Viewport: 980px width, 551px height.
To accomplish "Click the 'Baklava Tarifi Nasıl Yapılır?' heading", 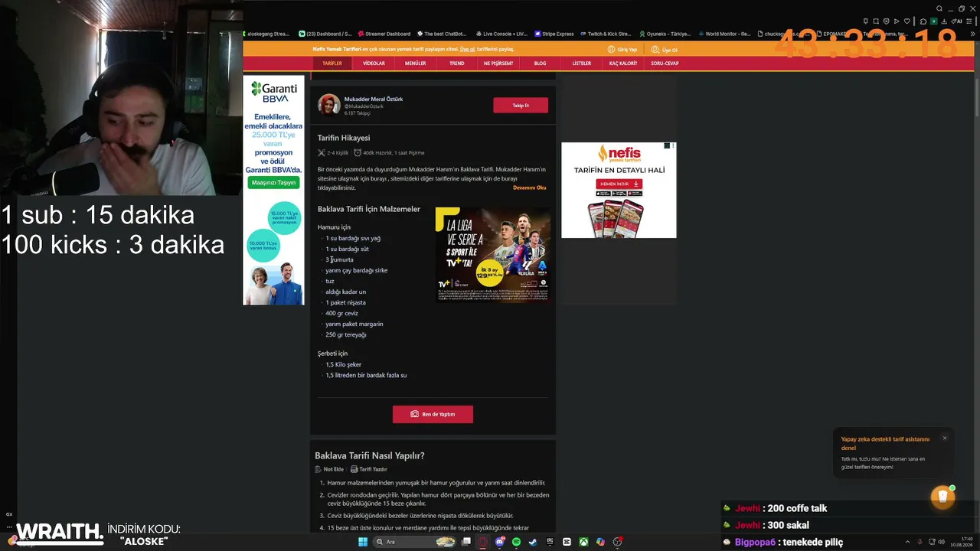I will pyautogui.click(x=370, y=455).
